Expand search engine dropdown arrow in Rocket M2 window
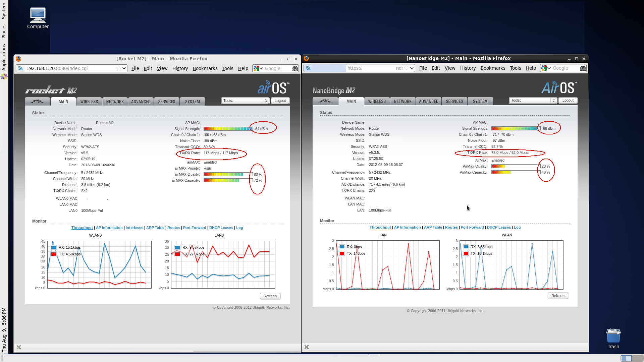The width and height of the screenshot is (644, 362). tap(261, 68)
